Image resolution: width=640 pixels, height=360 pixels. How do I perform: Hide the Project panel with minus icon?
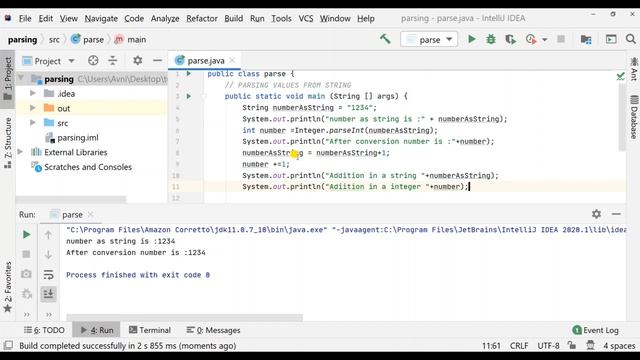tap(158, 61)
